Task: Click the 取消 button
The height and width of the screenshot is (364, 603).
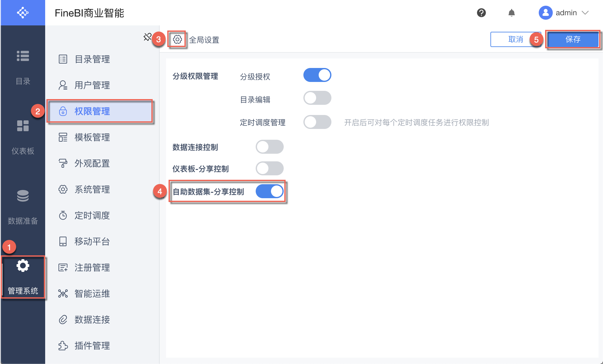Action: point(515,39)
